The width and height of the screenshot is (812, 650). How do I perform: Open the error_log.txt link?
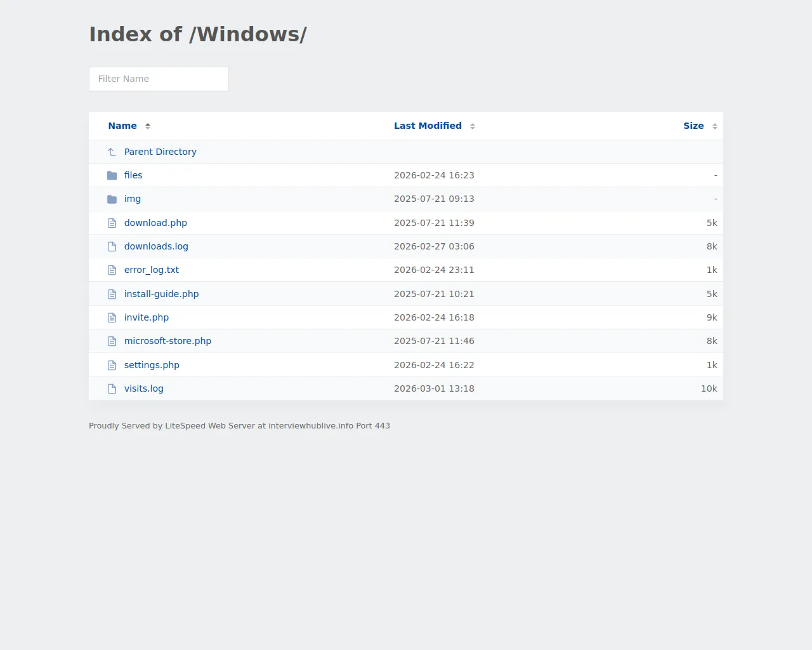[x=152, y=270]
